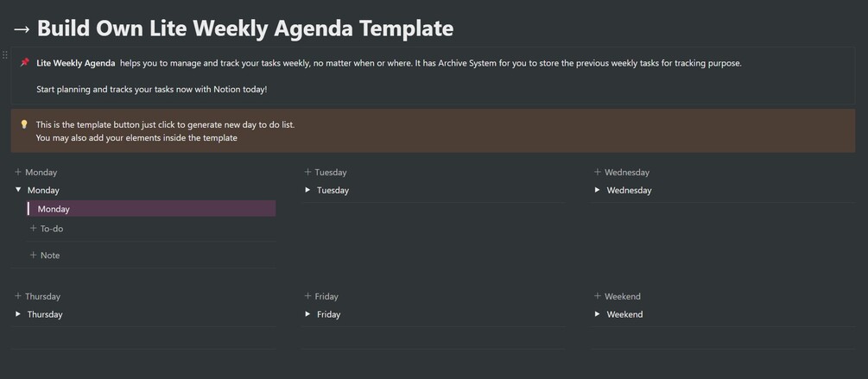The width and height of the screenshot is (868, 379).
Task: Click the pushpin icon in the intro callout
Action: 24,63
